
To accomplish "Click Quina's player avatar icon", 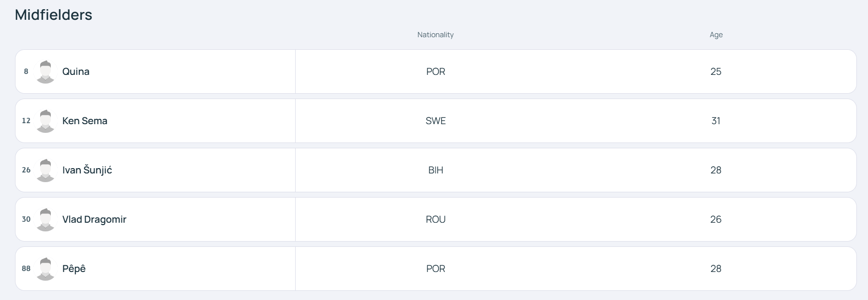I will [x=45, y=72].
